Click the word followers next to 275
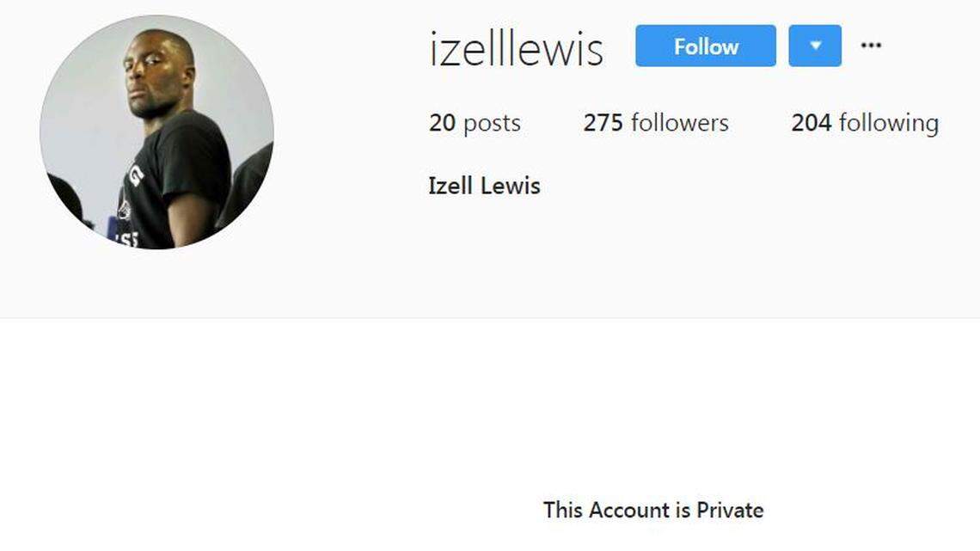980x551 pixels. [x=680, y=122]
